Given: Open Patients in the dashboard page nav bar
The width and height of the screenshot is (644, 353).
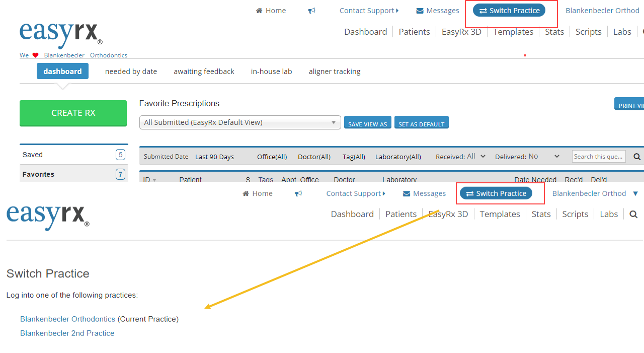Looking at the screenshot, I should (x=414, y=32).
